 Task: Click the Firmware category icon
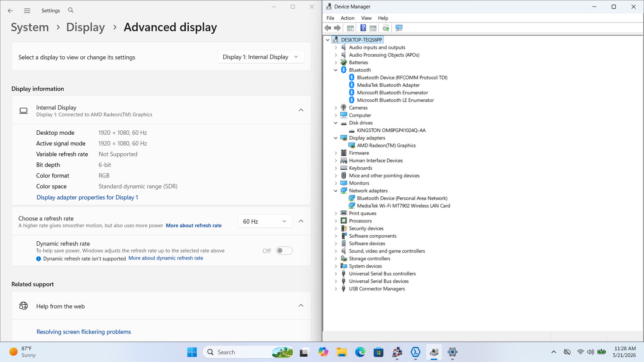point(344,153)
